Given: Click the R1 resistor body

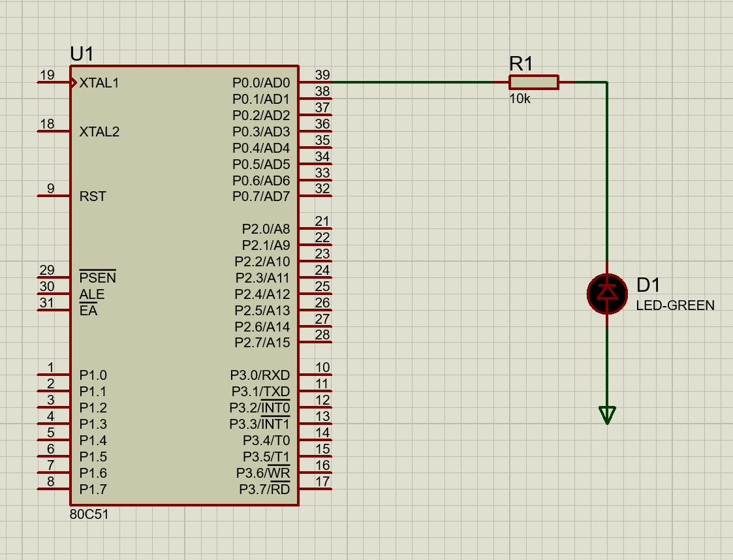Looking at the screenshot, I should click(x=534, y=82).
